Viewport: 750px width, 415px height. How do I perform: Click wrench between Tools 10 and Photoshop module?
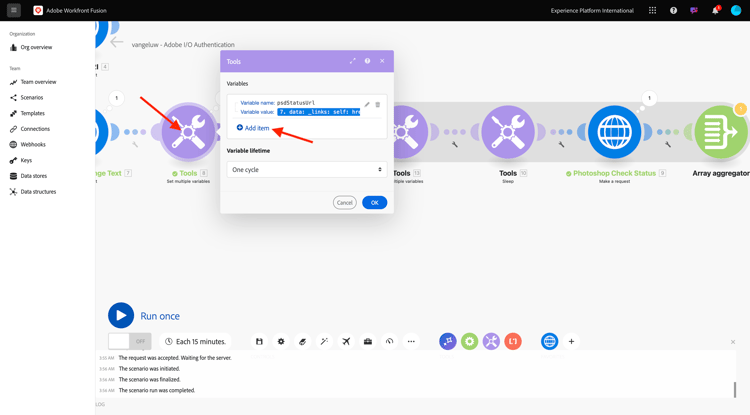click(x=561, y=144)
